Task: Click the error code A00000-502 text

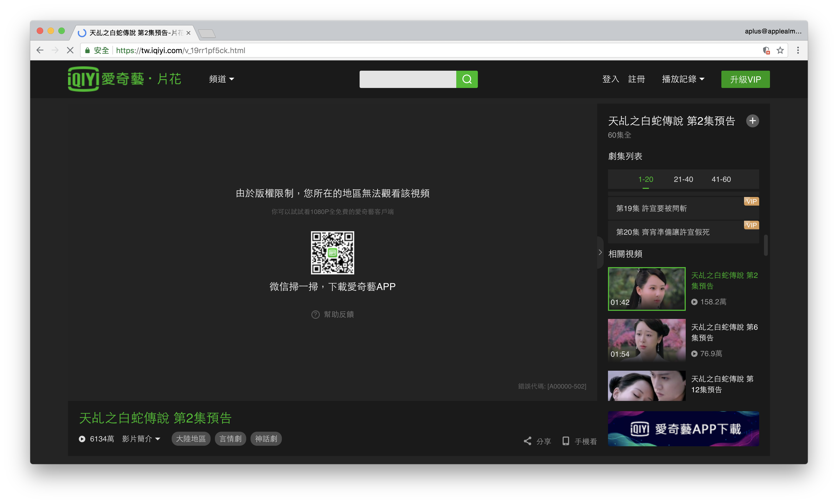Action: tap(552, 386)
